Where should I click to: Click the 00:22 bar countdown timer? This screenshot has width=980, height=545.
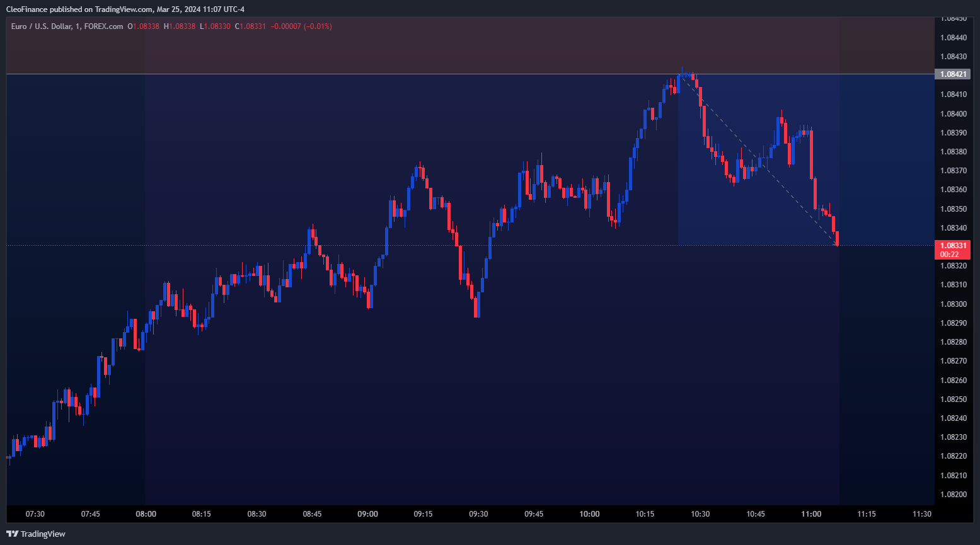click(949, 255)
